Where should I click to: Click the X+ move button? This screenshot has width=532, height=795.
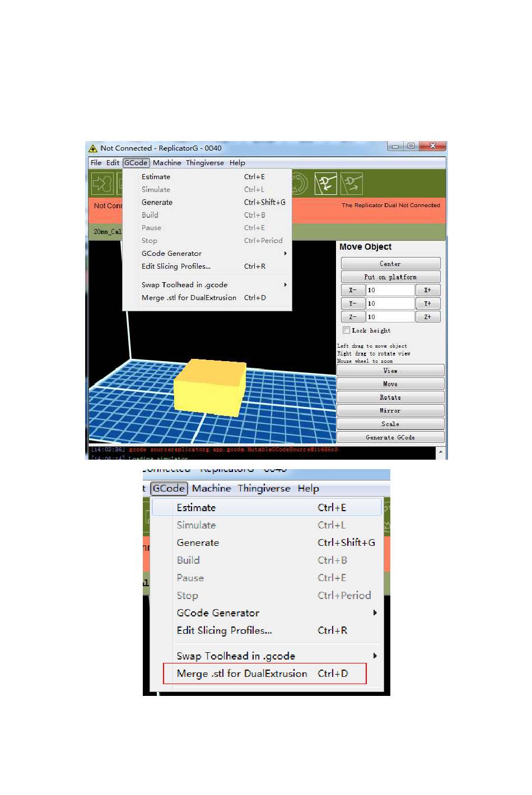428,290
